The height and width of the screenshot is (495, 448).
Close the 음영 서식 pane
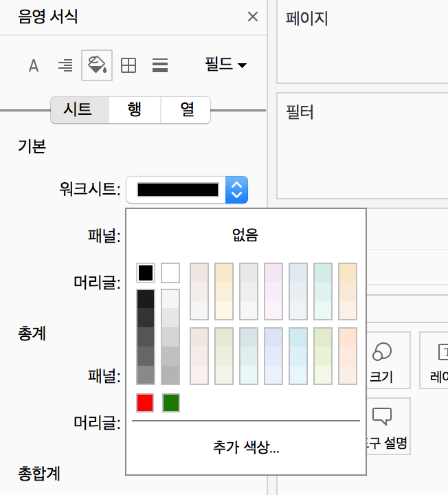[x=253, y=16]
